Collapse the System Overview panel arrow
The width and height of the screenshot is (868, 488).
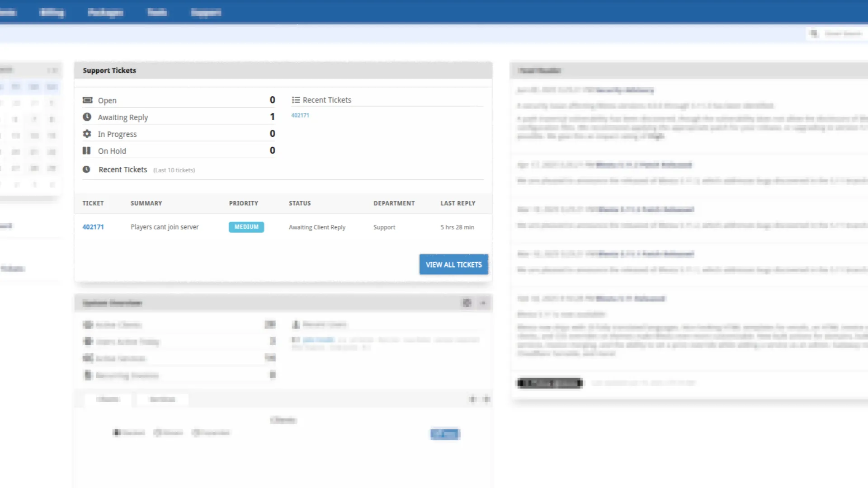point(483,303)
